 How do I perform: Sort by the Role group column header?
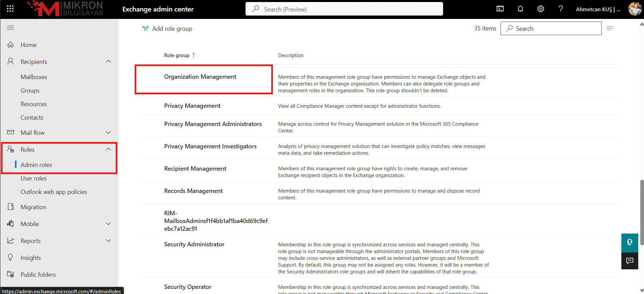(177, 55)
